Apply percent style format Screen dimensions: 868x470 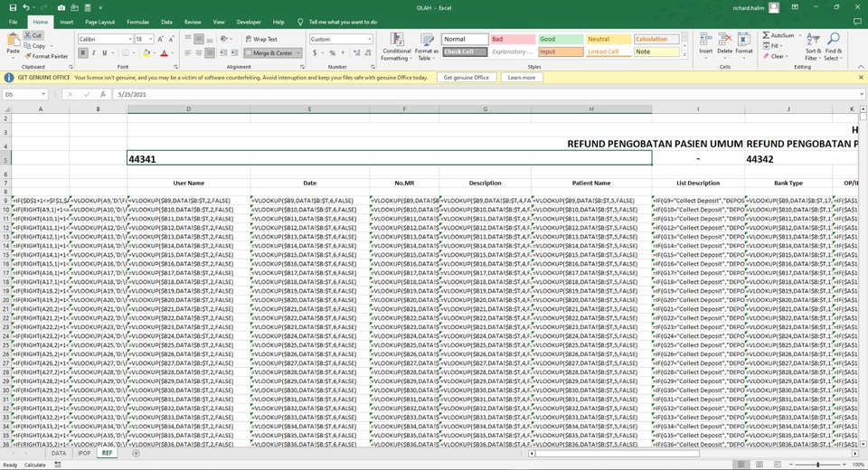point(332,53)
